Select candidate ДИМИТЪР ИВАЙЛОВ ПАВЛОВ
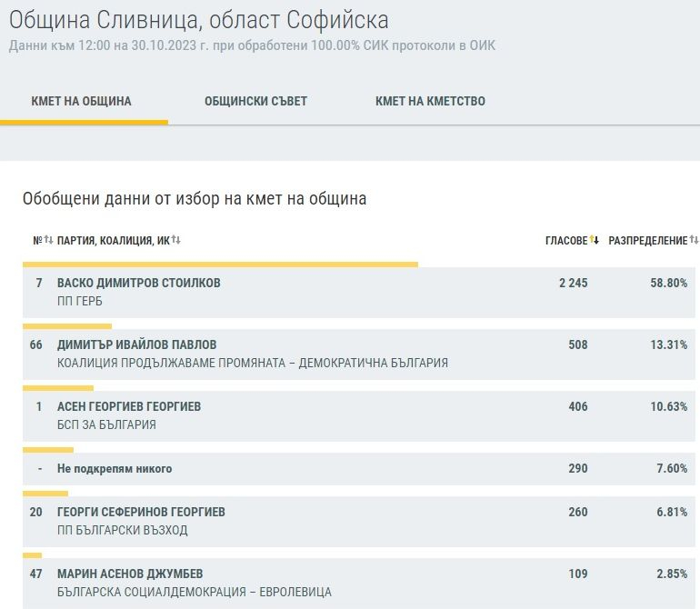The height and width of the screenshot is (609, 700). pyautogui.click(x=136, y=344)
